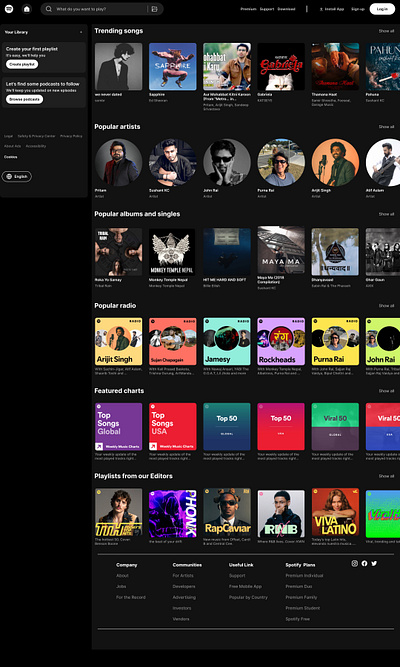Focus the 'What do you want to play?' field
The image size is (400, 667).
[x=102, y=9]
